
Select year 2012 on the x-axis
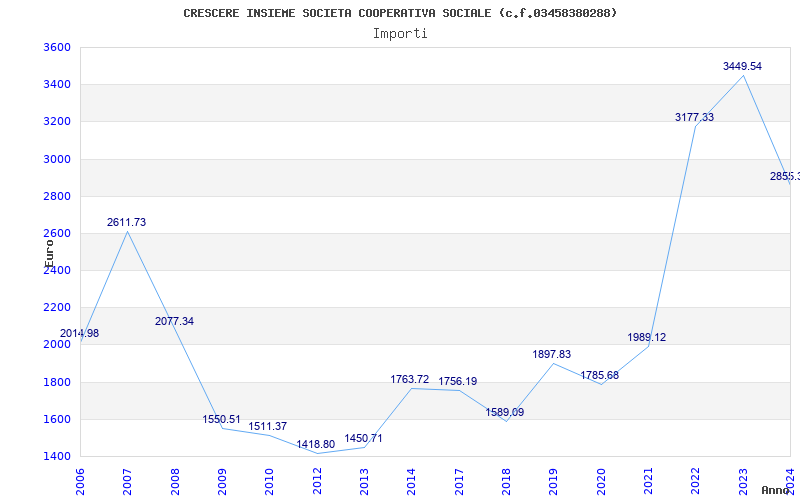tap(317, 479)
